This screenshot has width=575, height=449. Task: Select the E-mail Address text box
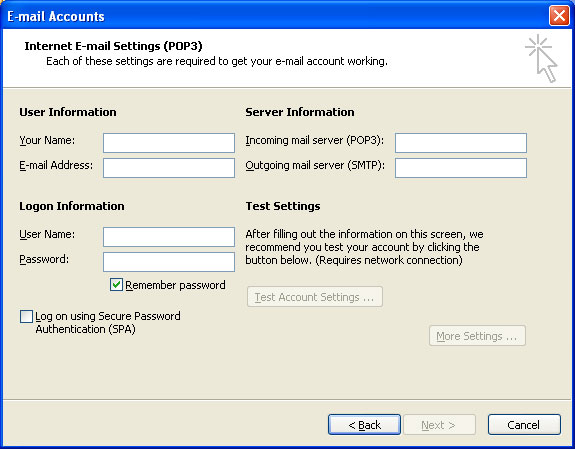pos(169,168)
